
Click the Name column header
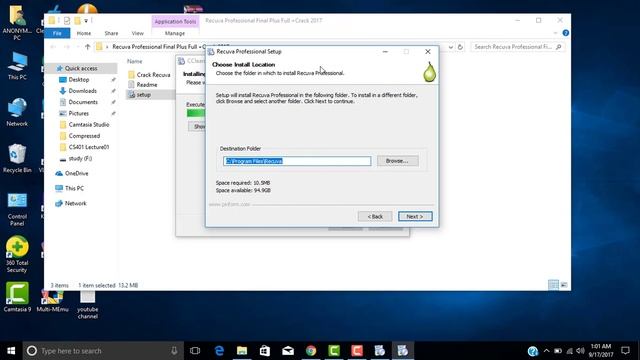point(135,61)
